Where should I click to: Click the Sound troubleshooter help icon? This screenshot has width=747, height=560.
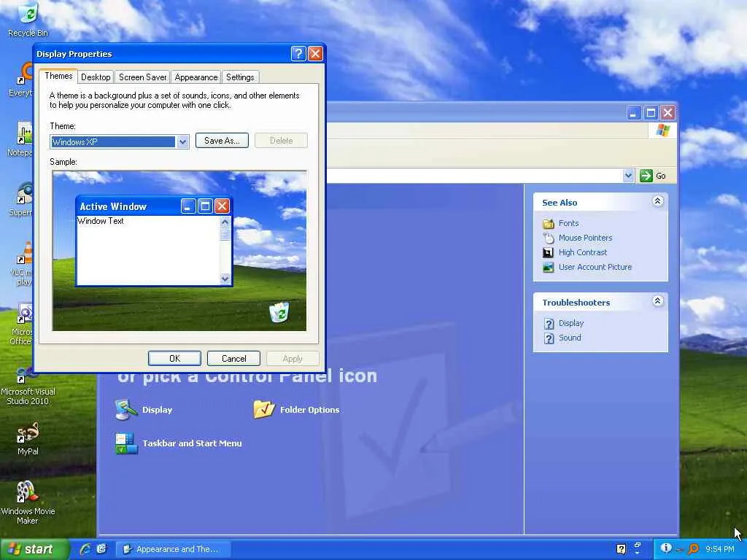[x=549, y=338]
